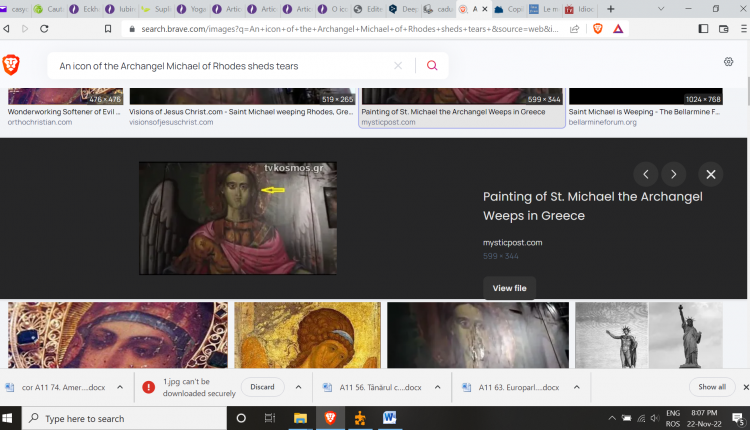Open search settings gear icon
The width and height of the screenshot is (750, 430).
[729, 62]
